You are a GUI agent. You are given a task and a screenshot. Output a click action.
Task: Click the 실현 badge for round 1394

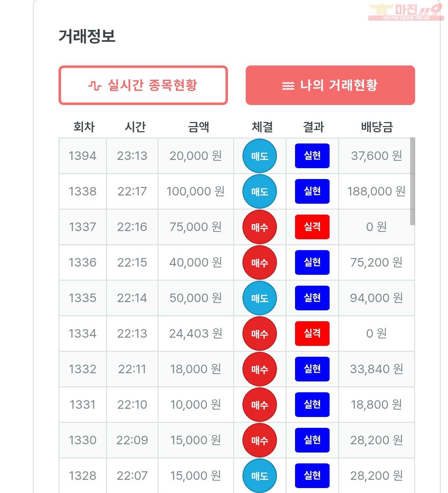click(312, 156)
